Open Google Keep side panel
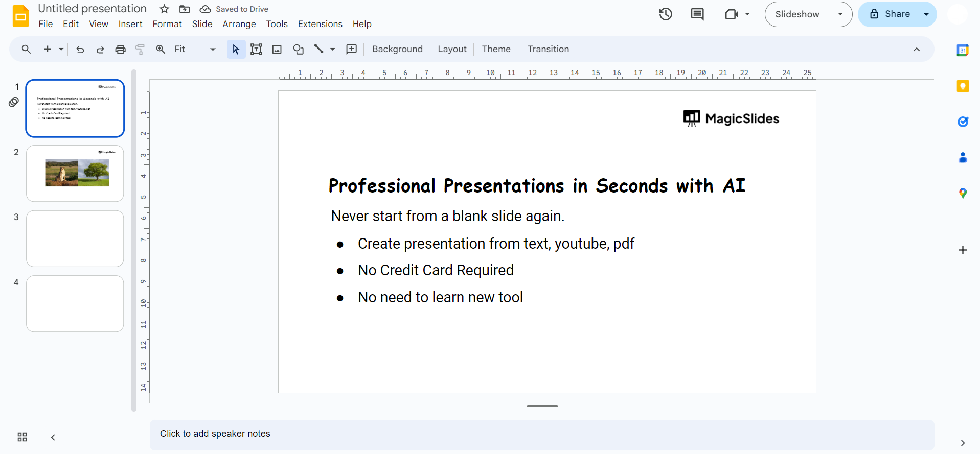 pos(963,86)
